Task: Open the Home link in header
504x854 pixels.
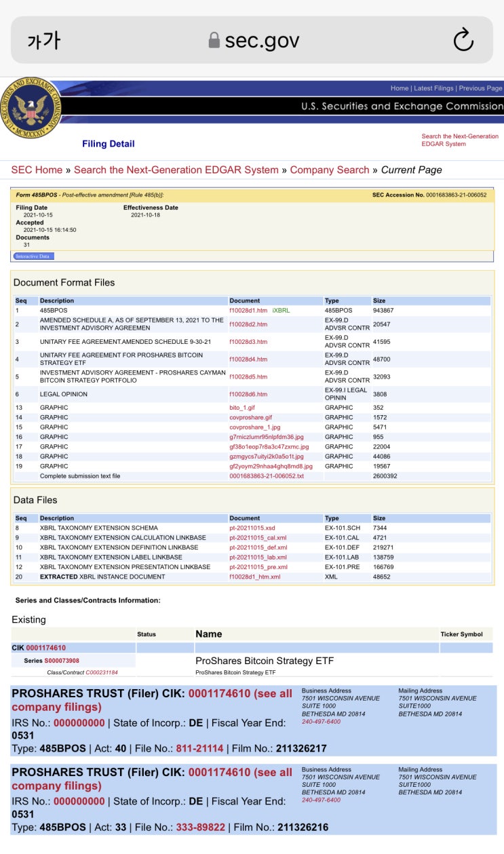Action: 400,88
